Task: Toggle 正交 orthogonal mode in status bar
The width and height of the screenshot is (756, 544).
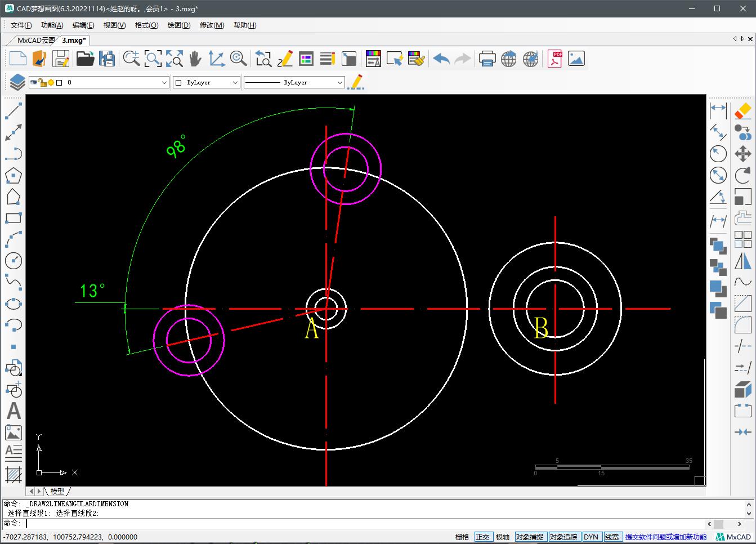Action: click(483, 536)
